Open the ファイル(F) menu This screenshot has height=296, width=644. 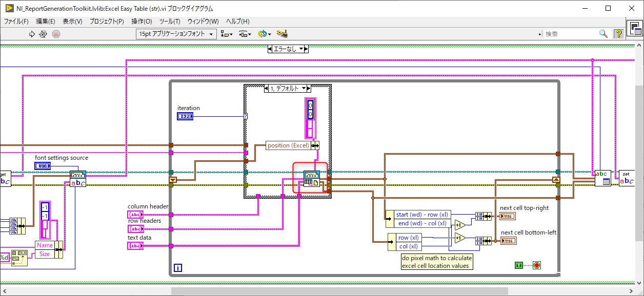16,22
